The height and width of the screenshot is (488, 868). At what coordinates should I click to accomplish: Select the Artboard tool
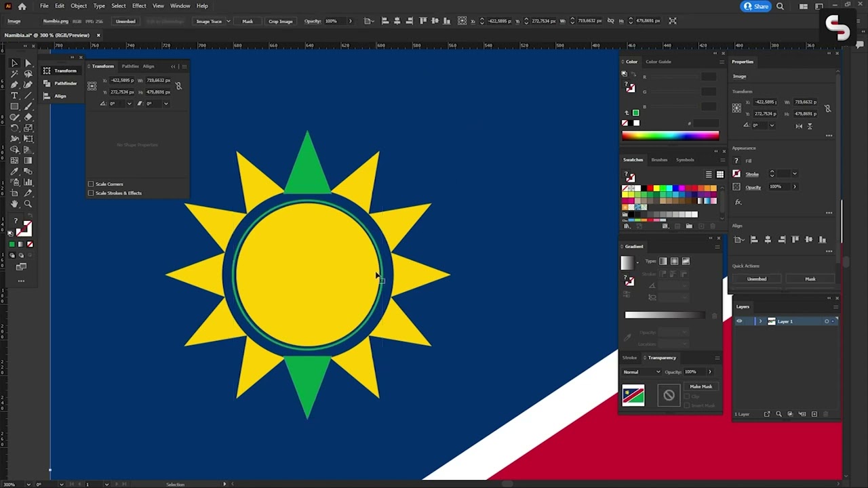point(14,193)
